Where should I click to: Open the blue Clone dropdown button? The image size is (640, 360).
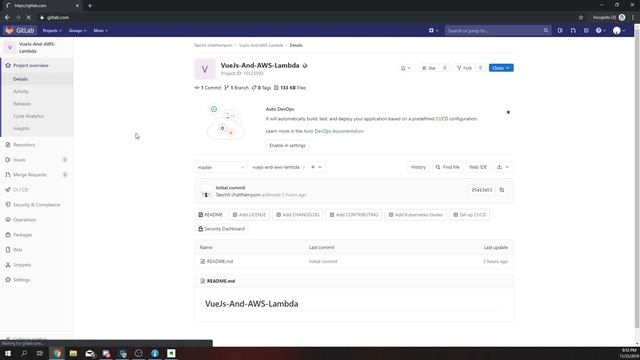501,68
